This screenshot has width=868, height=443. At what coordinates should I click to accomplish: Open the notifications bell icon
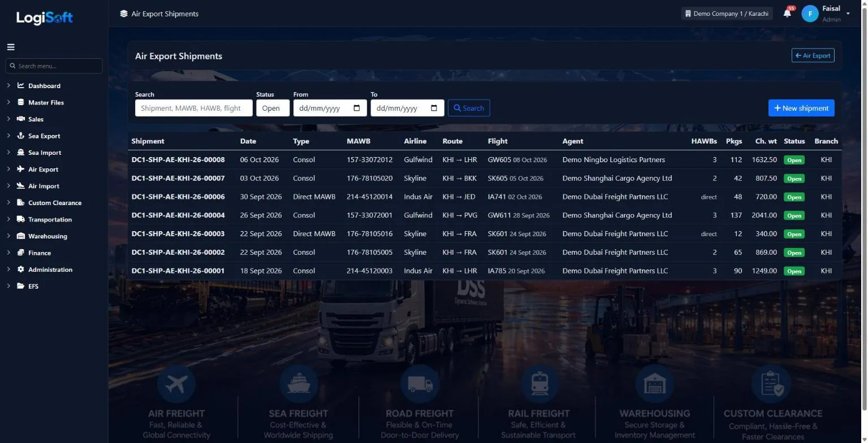pos(787,14)
